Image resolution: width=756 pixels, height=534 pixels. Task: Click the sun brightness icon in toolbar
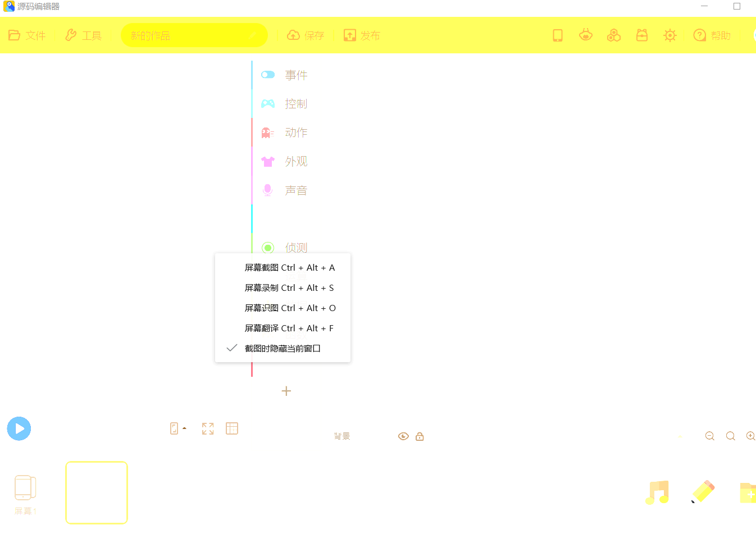point(670,35)
